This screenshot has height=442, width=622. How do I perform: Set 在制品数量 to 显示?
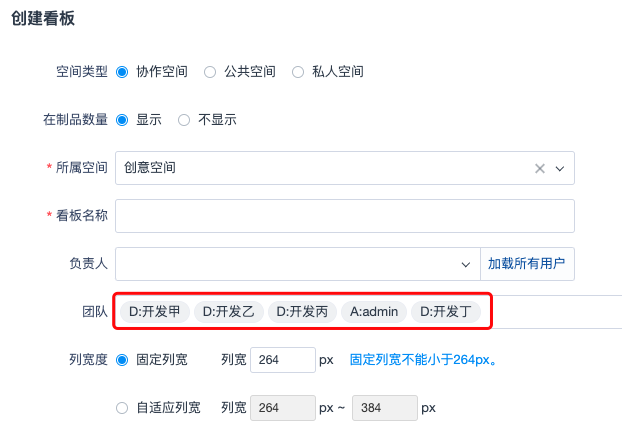point(123,120)
